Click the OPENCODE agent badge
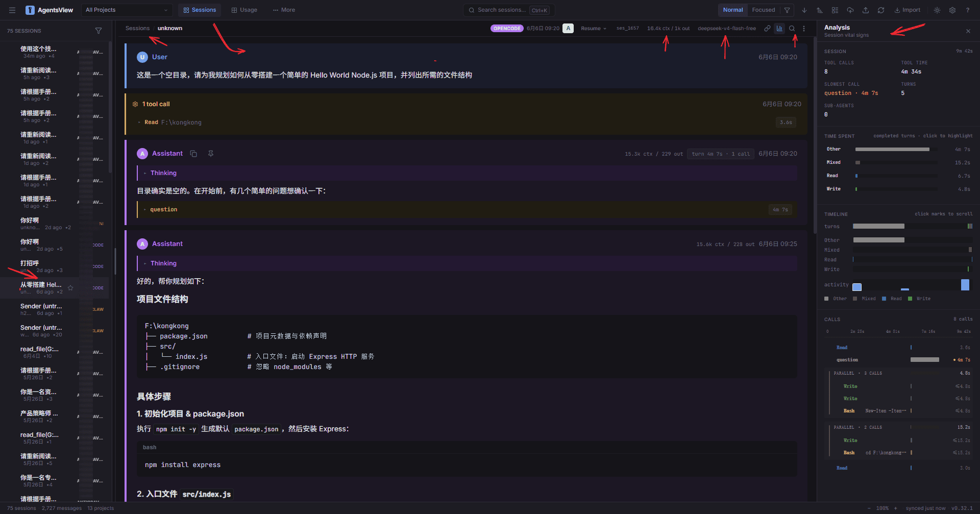This screenshot has width=980, height=514. 507,29
